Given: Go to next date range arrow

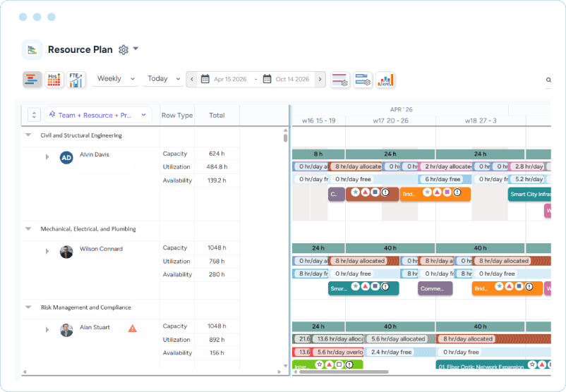Looking at the screenshot, I should click(x=320, y=80).
